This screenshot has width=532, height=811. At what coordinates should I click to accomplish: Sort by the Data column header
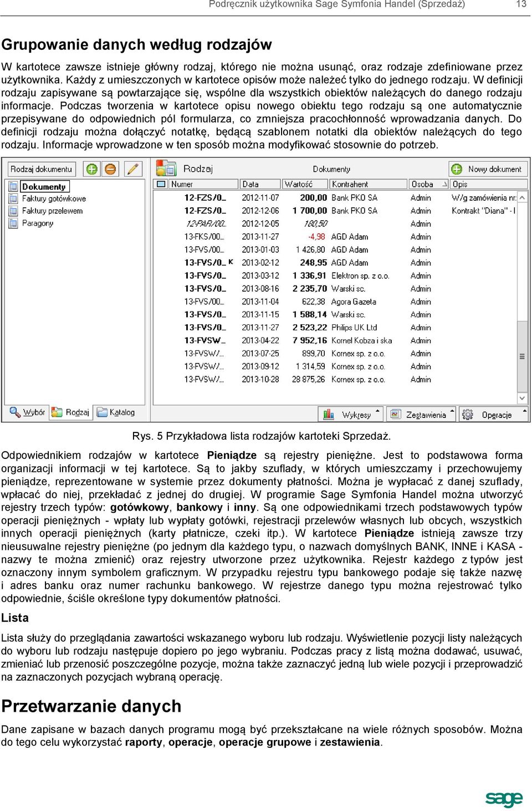[259, 184]
